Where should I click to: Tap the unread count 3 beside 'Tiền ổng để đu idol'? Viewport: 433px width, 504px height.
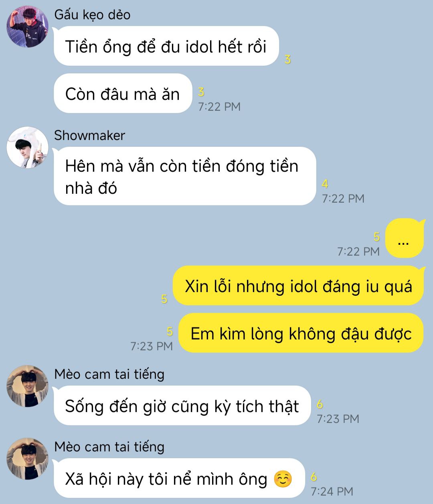tap(287, 60)
